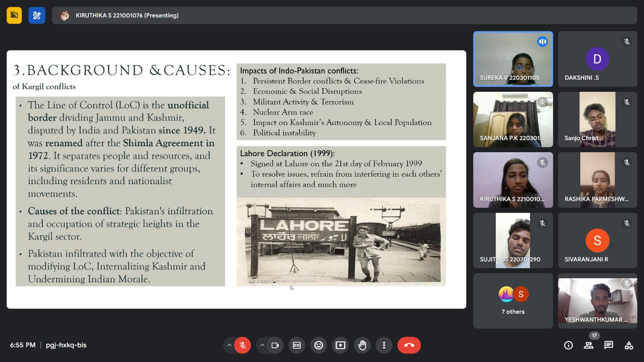This screenshot has width=644, height=362.
Task: Select RASHIKA PARMESHW participant tile
Action: (x=597, y=180)
